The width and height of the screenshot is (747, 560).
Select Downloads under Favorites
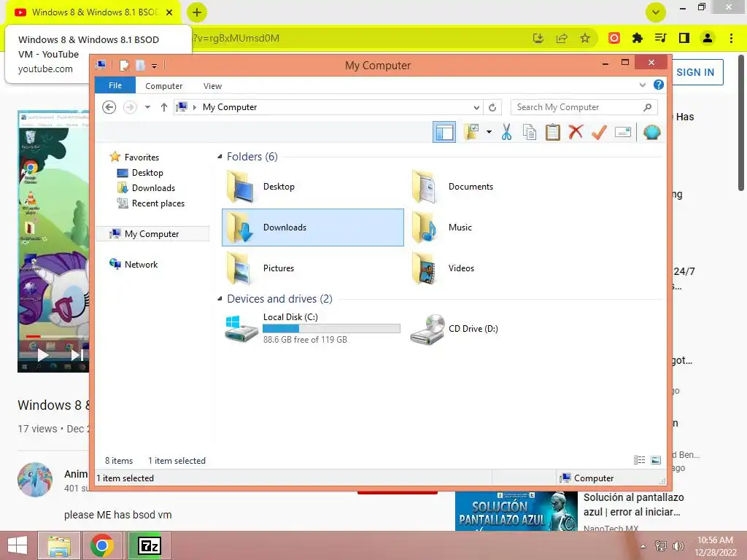[146, 187]
